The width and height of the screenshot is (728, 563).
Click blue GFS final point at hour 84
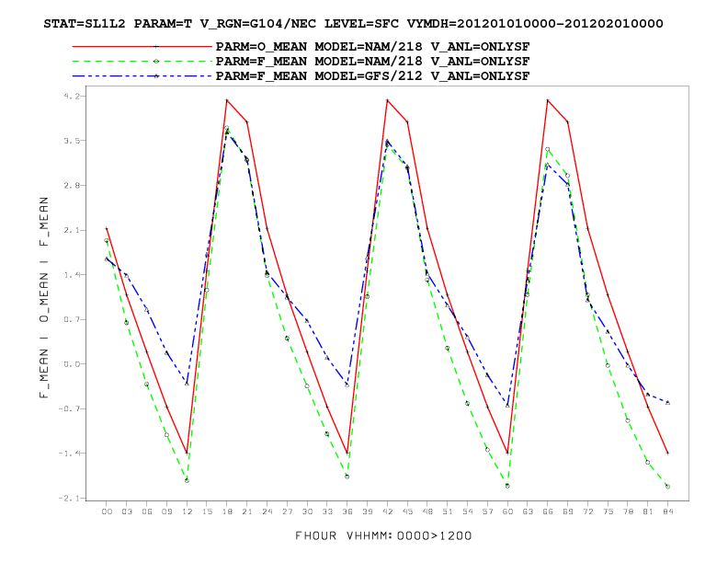(x=667, y=403)
